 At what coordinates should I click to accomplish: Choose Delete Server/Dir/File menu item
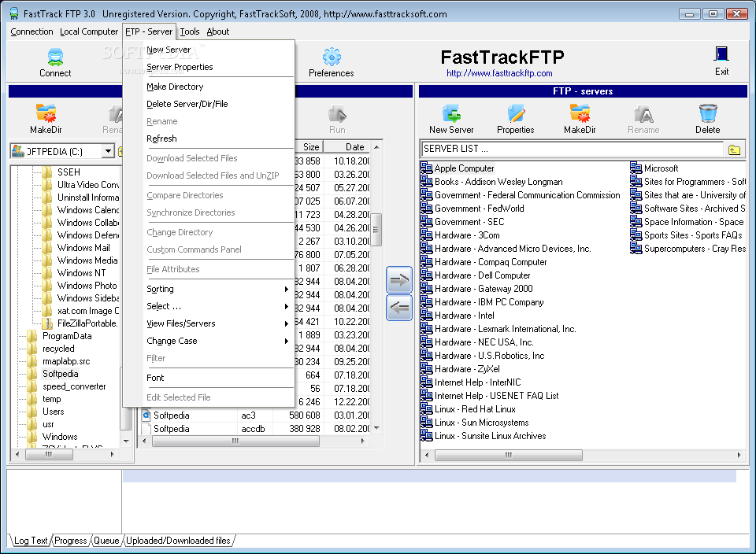(208, 104)
